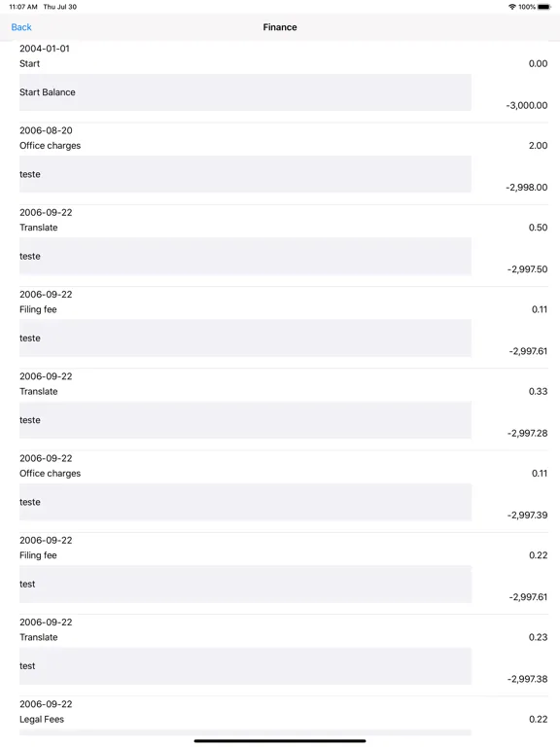Open Office charges entry with amount 0.11
Viewport: 560px width, 747px height.
click(x=283, y=491)
